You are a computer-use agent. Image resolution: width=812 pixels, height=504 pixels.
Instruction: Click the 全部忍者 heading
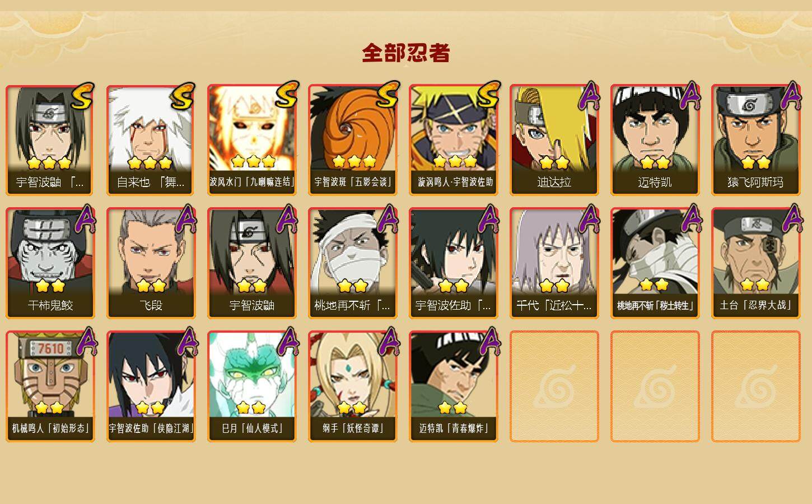coord(406,53)
